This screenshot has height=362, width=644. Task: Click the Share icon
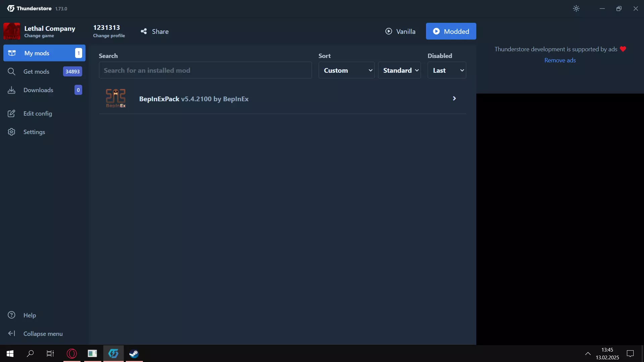144,32
